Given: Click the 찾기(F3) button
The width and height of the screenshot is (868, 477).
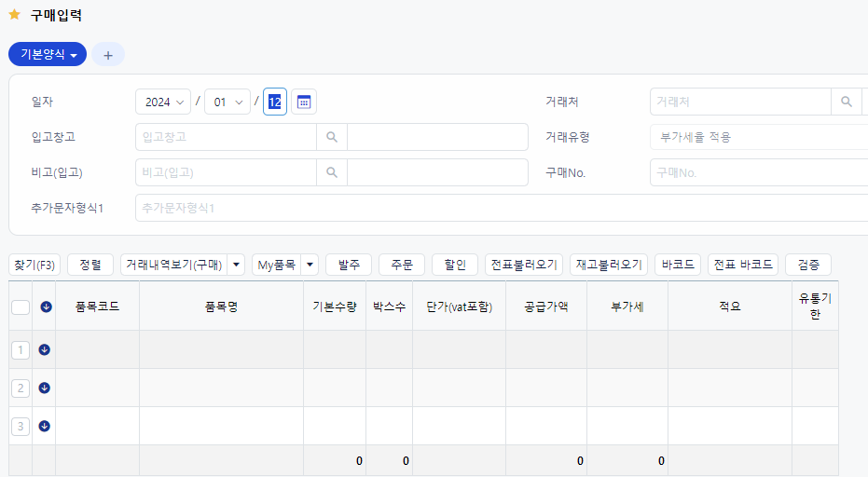Looking at the screenshot, I should 34,265.
